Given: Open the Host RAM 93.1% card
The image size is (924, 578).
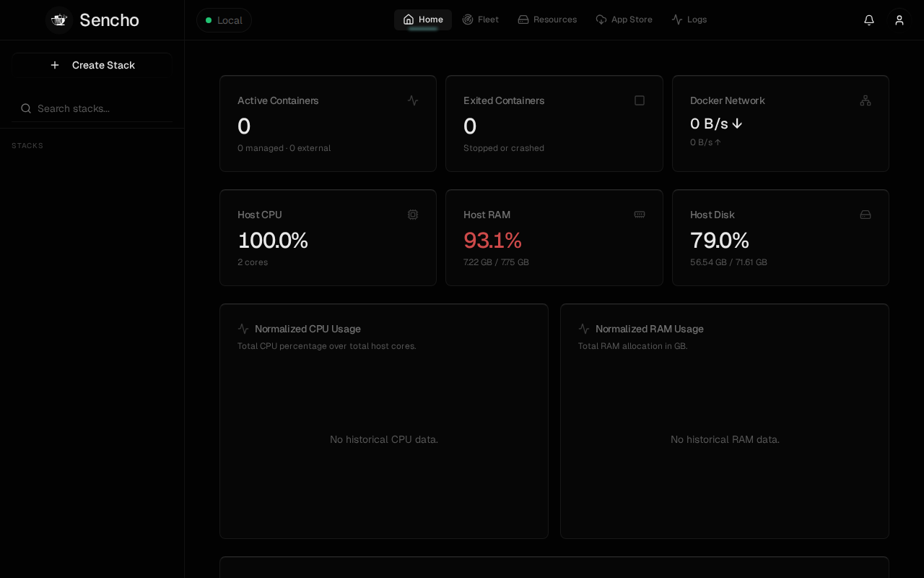Looking at the screenshot, I should [x=554, y=238].
